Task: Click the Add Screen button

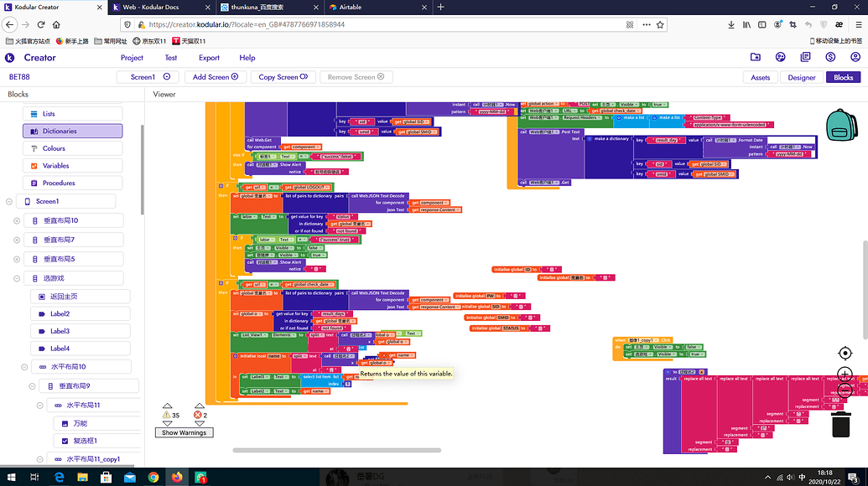Action: pos(215,77)
